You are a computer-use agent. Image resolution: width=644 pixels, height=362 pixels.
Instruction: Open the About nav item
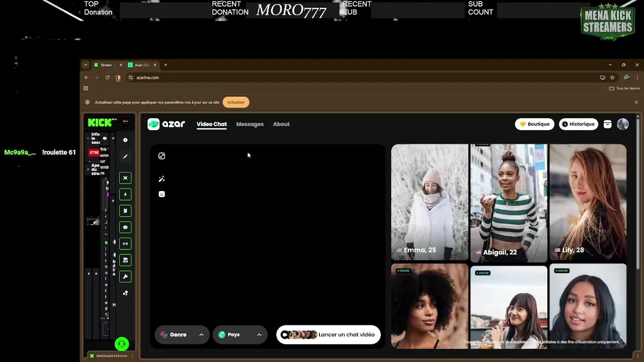pos(281,124)
